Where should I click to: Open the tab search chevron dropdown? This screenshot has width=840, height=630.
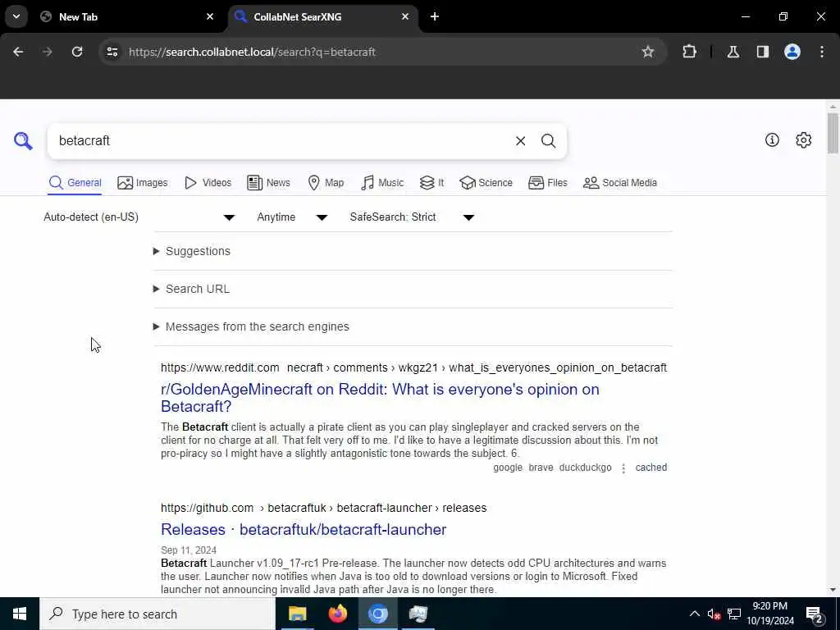(x=16, y=16)
